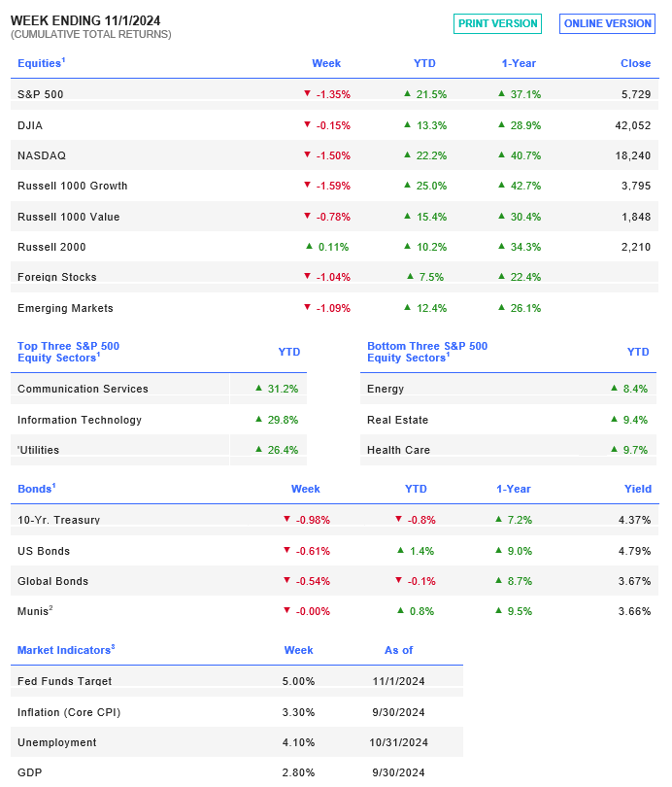
Task: Click the Market Indicators heading
Action: (x=66, y=650)
